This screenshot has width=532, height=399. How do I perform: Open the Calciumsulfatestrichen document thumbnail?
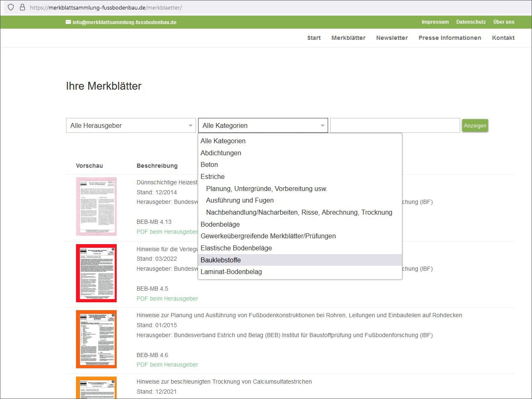point(96,387)
